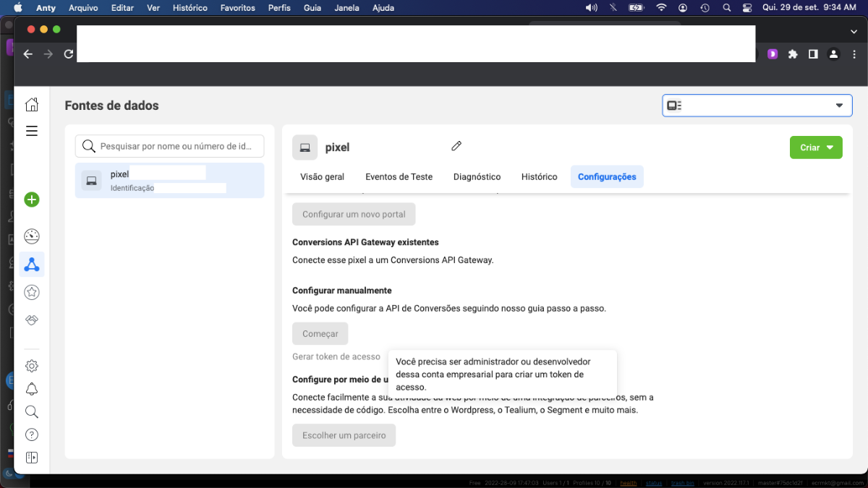Click the Gerar token de acesso link
Screen dimensions: 868x488
click(x=336, y=356)
